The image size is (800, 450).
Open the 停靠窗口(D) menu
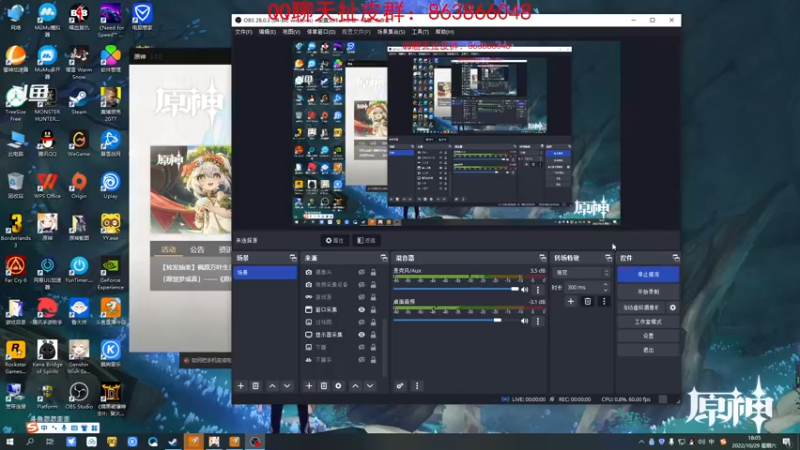click(x=321, y=32)
